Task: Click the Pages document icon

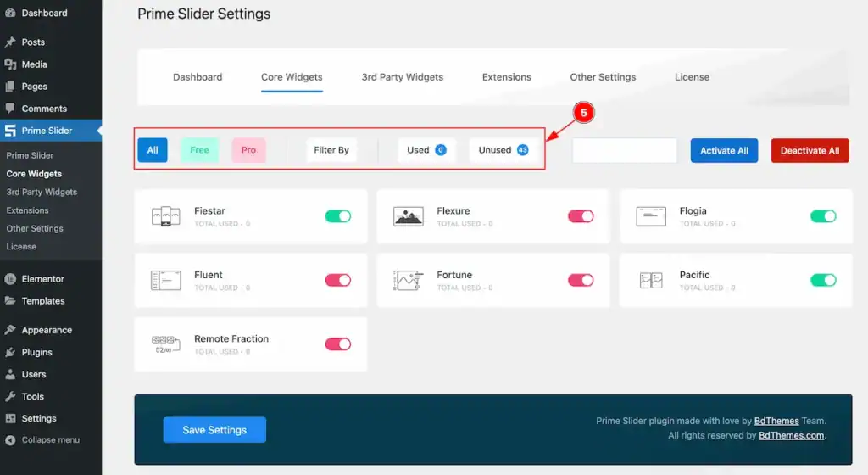Action: tap(10, 87)
